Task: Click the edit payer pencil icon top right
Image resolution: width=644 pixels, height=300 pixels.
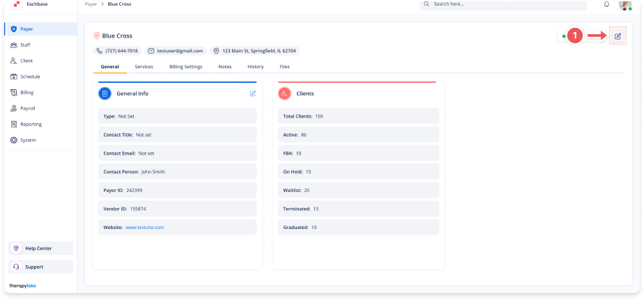Action: [618, 36]
